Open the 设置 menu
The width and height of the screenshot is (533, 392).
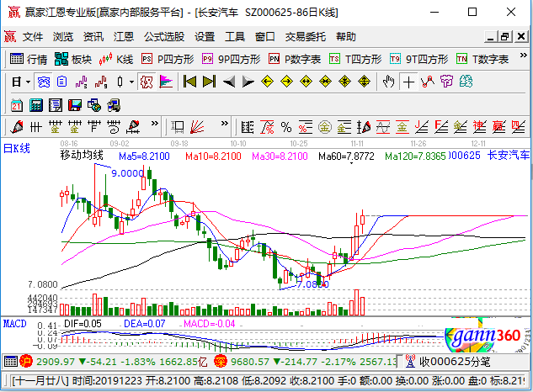205,37
